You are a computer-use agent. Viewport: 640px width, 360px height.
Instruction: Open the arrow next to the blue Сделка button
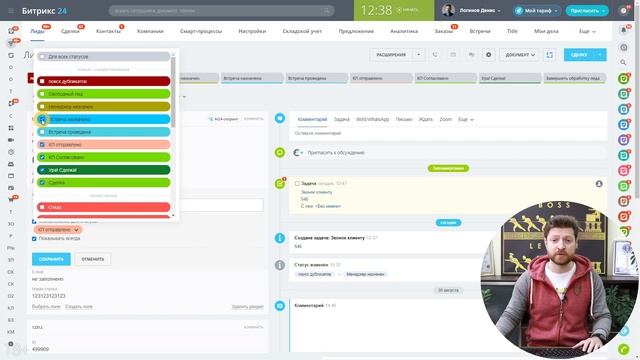click(600, 55)
